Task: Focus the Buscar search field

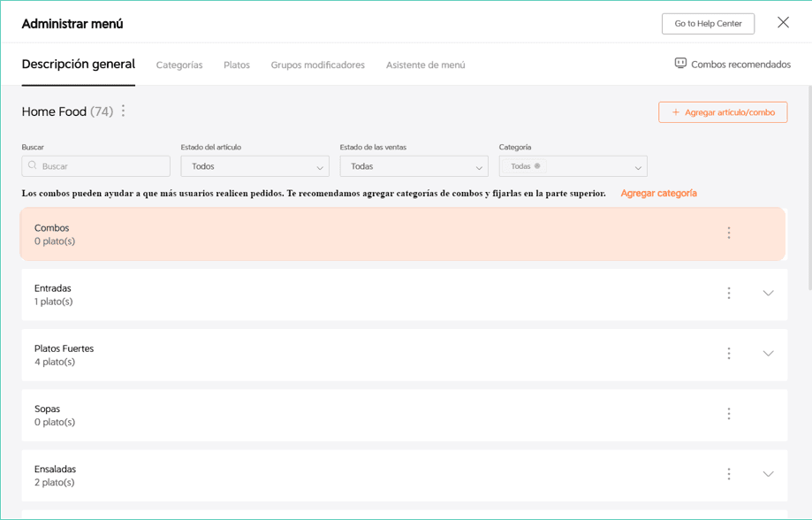Action: (95, 166)
